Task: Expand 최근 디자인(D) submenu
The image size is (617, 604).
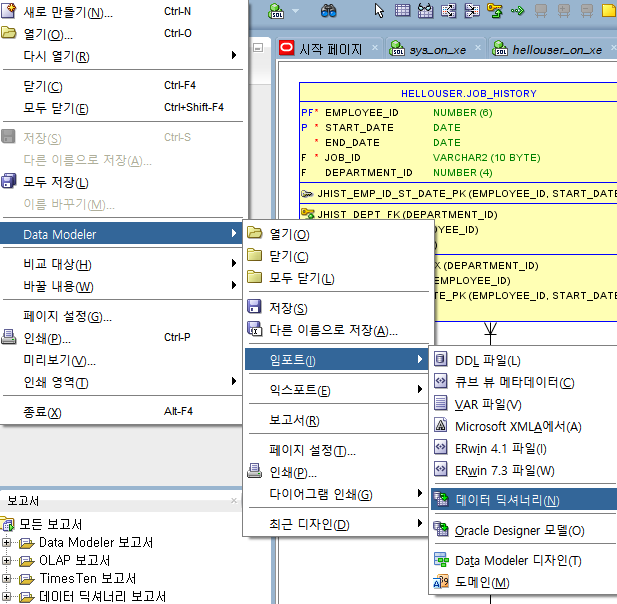Action: (337, 523)
